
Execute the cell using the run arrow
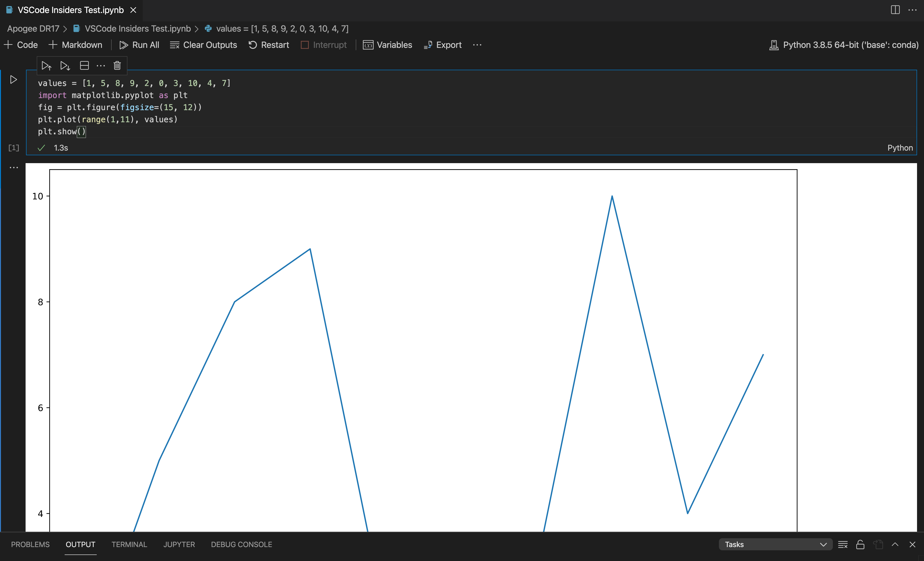[x=13, y=79]
